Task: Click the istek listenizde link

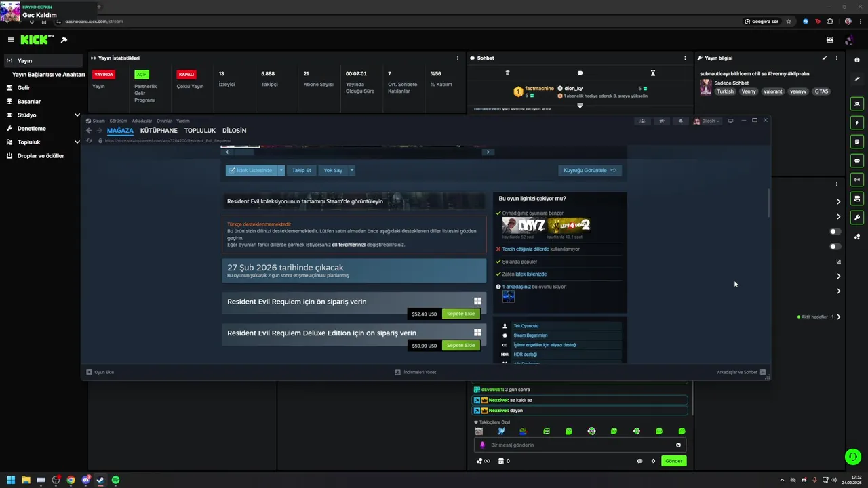Action: coord(531,274)
